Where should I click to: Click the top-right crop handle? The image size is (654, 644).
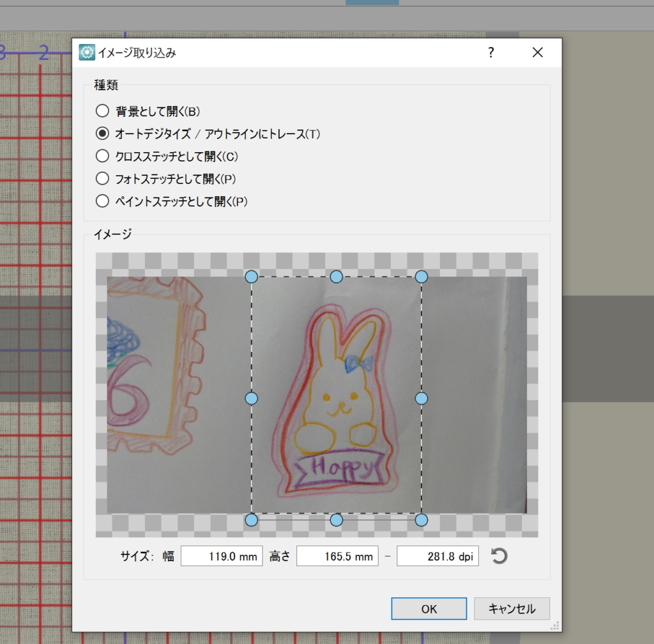(x=421, y=277)
